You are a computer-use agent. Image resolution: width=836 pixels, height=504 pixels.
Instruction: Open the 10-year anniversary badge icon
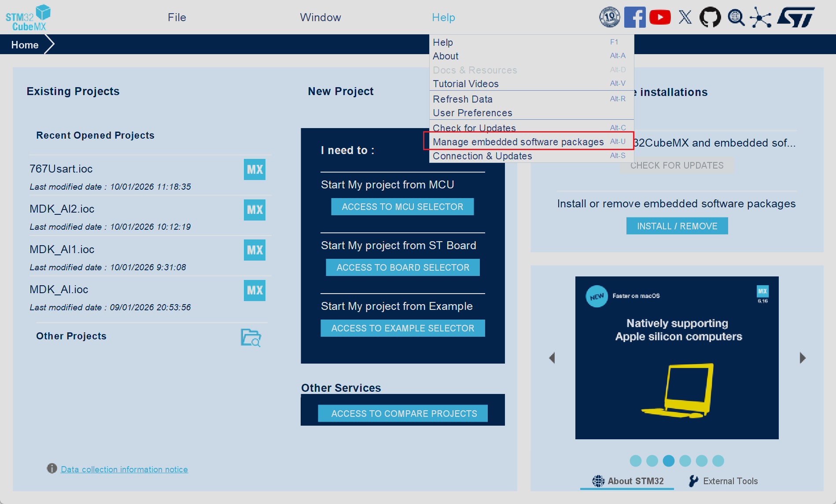(609, 17)
